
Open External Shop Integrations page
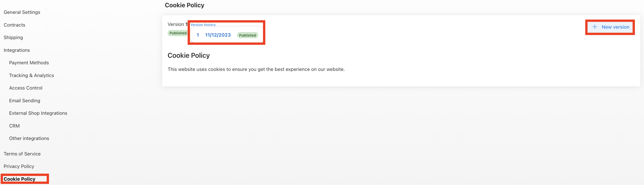[38, 113]
